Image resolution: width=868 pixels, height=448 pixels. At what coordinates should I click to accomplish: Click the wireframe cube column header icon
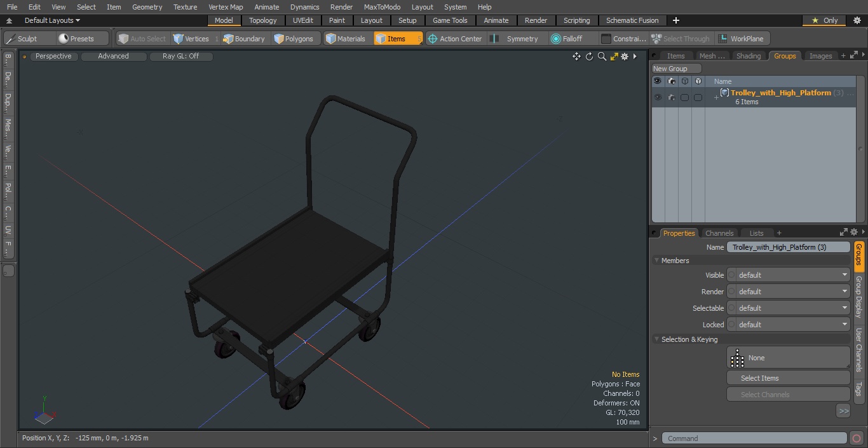[x=684, y=81]
